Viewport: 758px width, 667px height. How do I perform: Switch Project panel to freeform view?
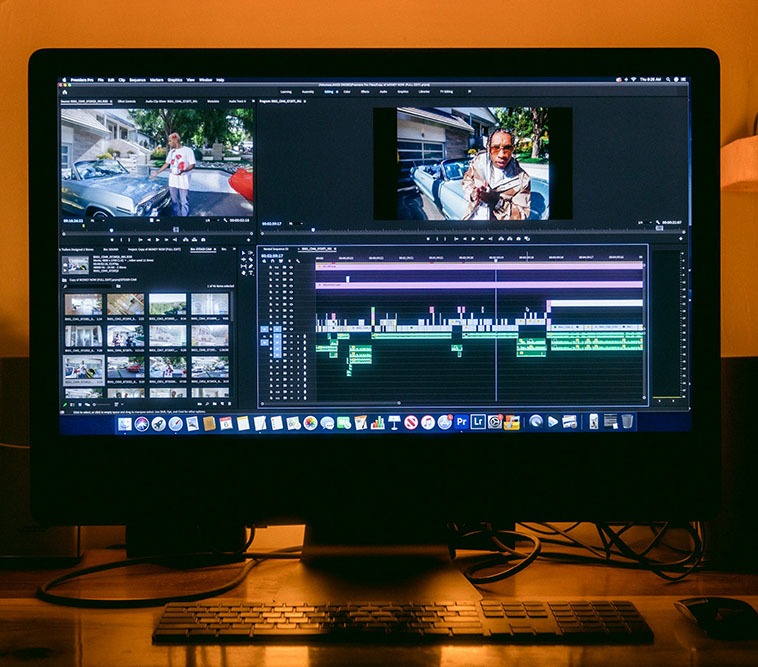pos(87,404)
